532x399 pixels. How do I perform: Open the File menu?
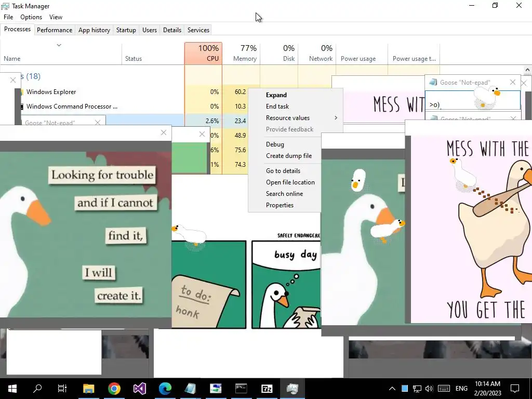[8, 17]
